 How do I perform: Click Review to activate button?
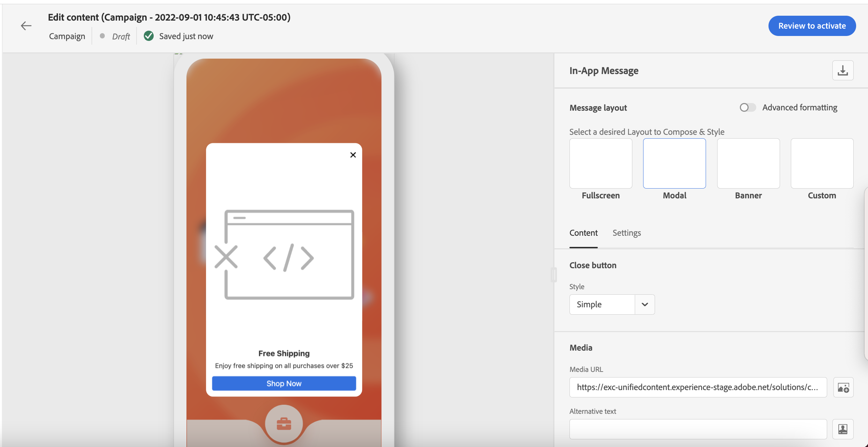tap(812, 26)
